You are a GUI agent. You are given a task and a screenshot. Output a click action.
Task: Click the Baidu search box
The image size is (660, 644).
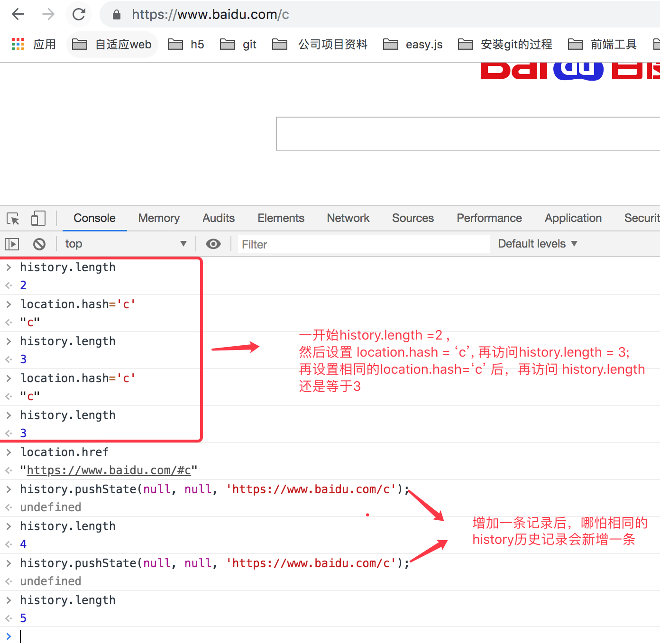pos(467,134)
